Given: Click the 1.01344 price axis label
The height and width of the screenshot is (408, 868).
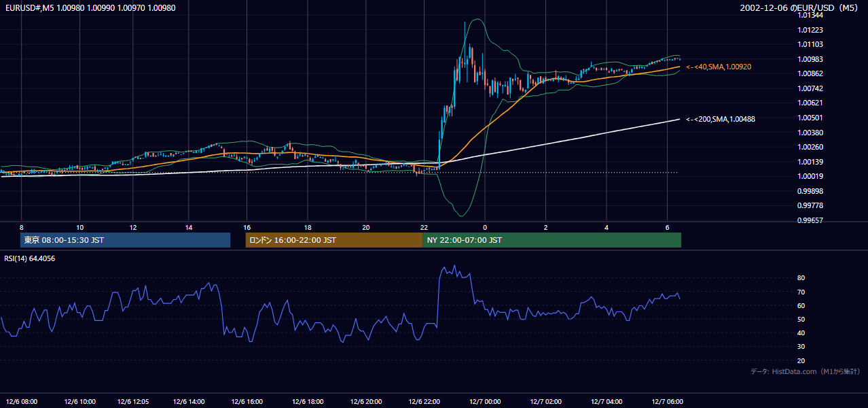Looking at the screenshot, I should 810,16.
